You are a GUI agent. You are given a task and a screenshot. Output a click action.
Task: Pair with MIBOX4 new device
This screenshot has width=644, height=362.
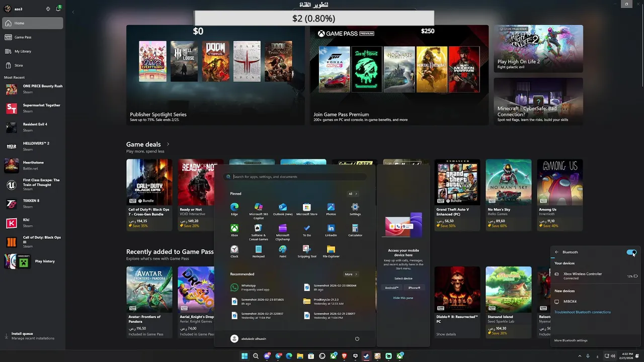click(596, 302)
